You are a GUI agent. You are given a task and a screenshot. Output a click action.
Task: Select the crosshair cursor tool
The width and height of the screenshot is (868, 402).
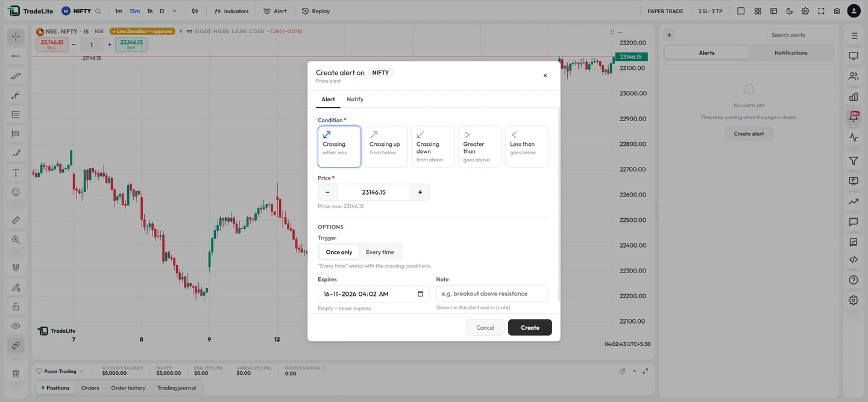(16, 37)
